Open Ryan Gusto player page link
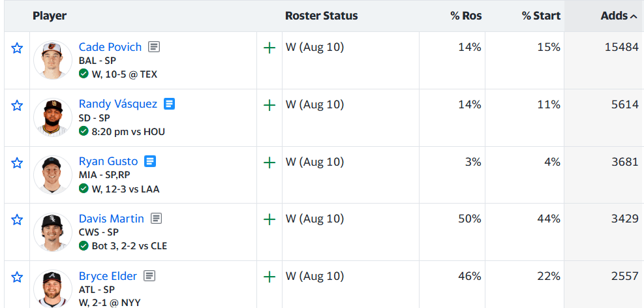The width and height of the screenshot is (644, 308). pos(108,161)
